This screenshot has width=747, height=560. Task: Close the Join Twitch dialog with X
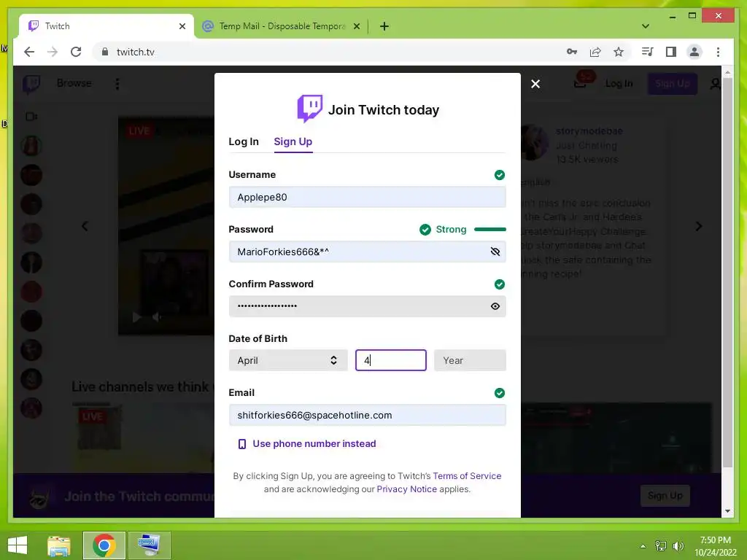click(535, 84)
